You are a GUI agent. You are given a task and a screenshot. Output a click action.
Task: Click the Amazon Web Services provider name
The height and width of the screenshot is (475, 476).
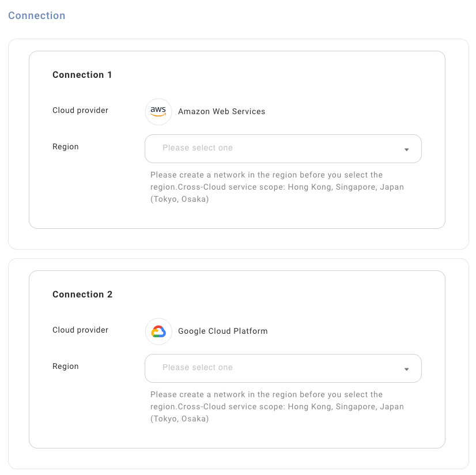221,111
